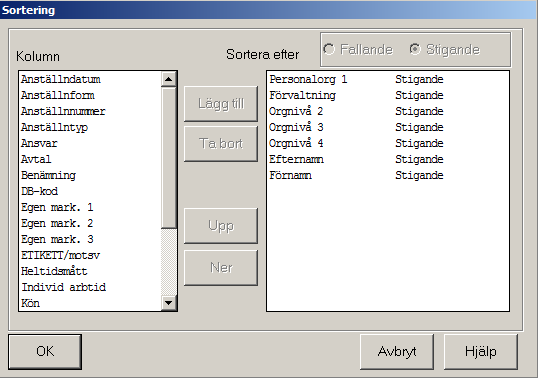Screen dimensions: 538x378
Task: Click the Kolumn list scrollbar thumb
Action: click(168, 158)
